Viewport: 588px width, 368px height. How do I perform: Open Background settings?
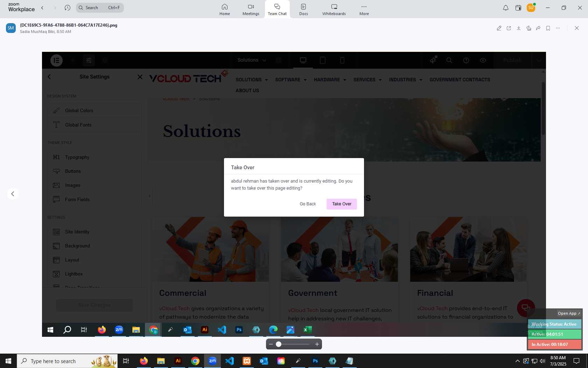[94, 246]
